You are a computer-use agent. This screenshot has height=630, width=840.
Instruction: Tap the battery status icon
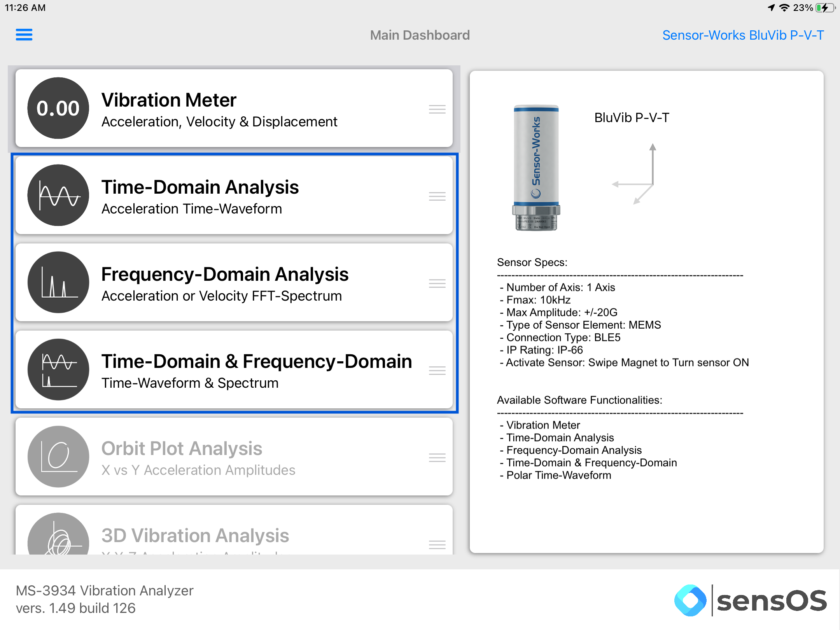click(825, 8)
